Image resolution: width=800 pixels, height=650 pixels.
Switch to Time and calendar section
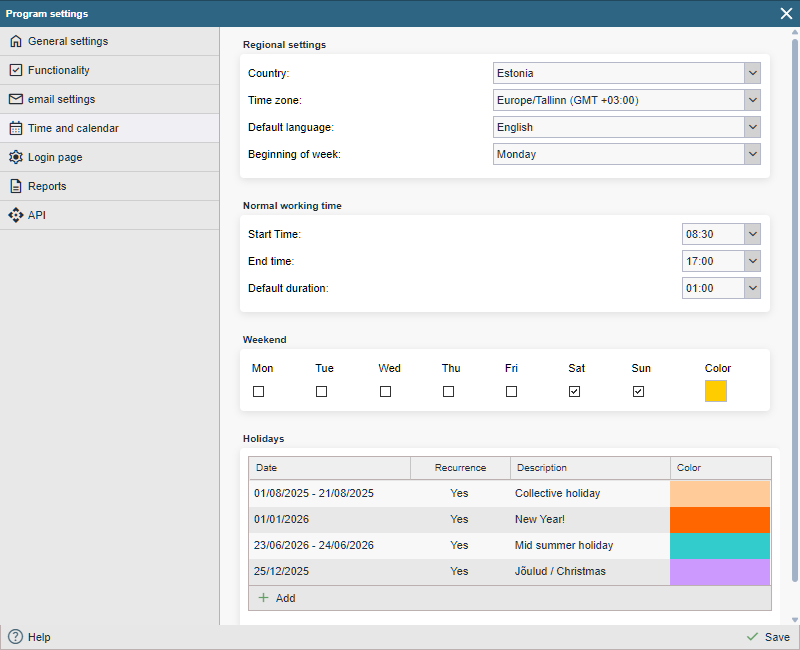[x=73, y=129]
